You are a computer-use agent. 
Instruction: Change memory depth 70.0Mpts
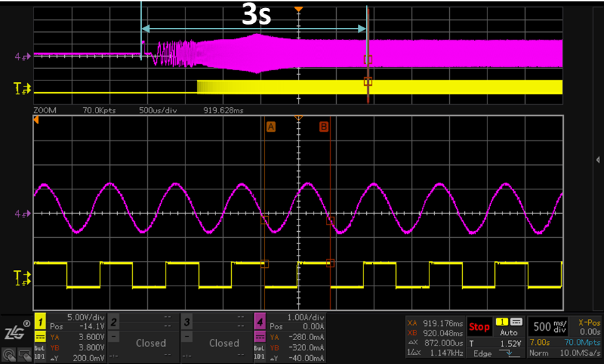(x=582, y=342)
